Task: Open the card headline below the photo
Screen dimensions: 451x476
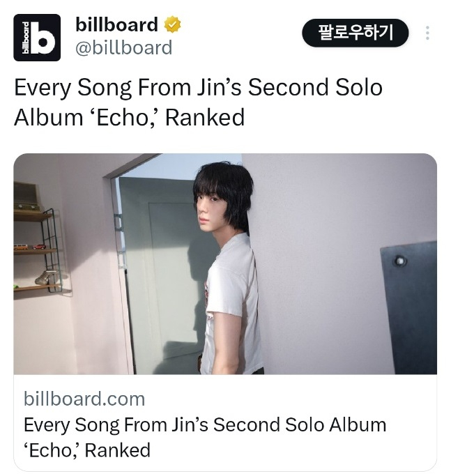Action: tap(205, 436)
